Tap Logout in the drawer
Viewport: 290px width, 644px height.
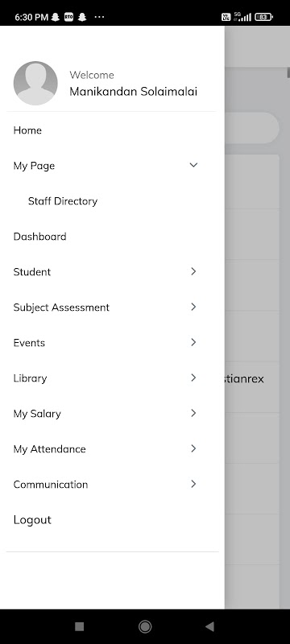point(32,520)
